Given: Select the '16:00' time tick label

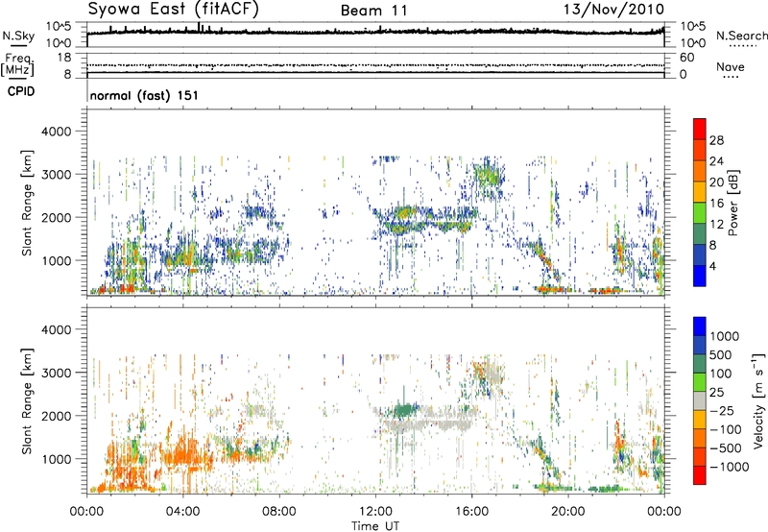Looking at the screenshot, I should point(471,512).
